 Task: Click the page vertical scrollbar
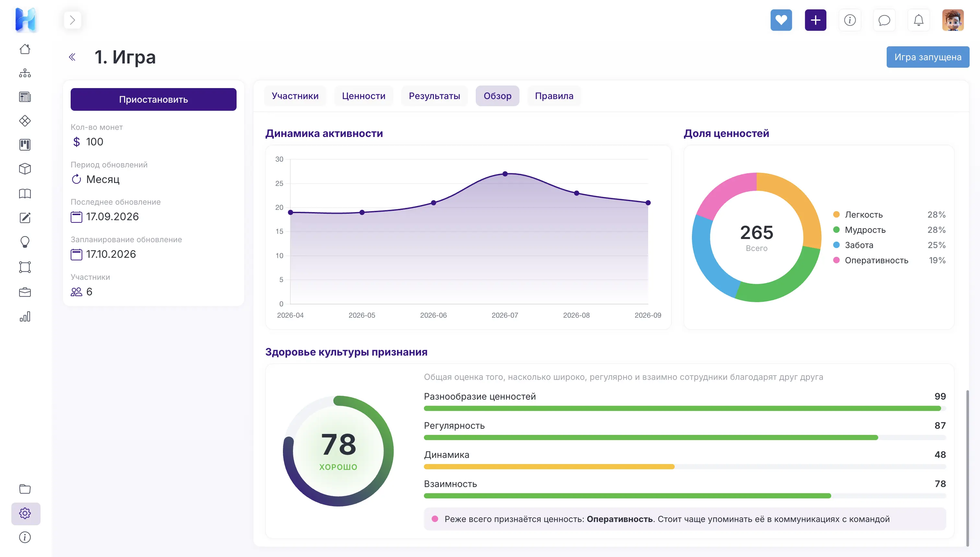click(x=967, y=468)
